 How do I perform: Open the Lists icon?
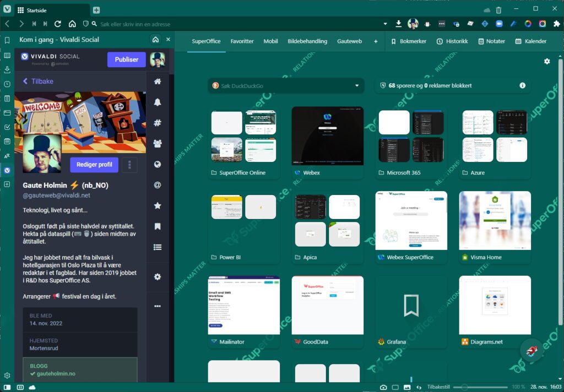pyautogui.click(x=158, y=247)
